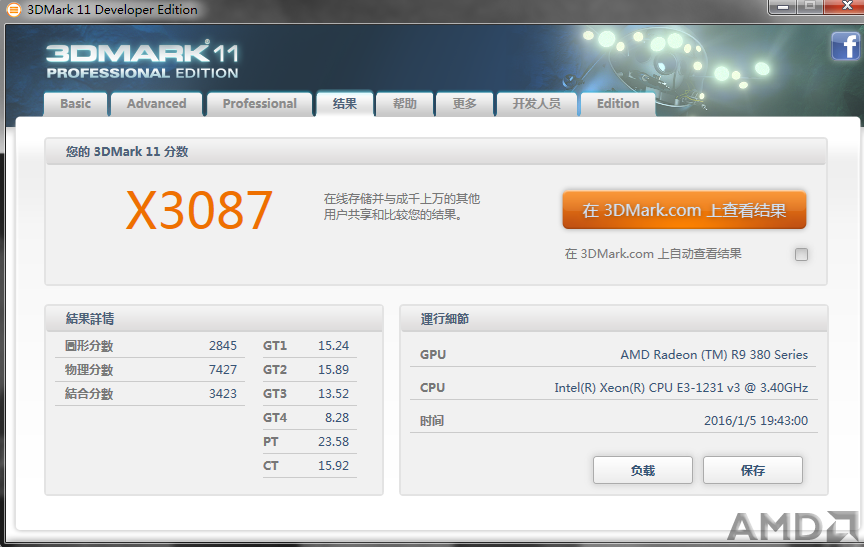This screenshot has width=864, height=547.
Task: Open the Professional tab
Action: (x=260, y=104)
